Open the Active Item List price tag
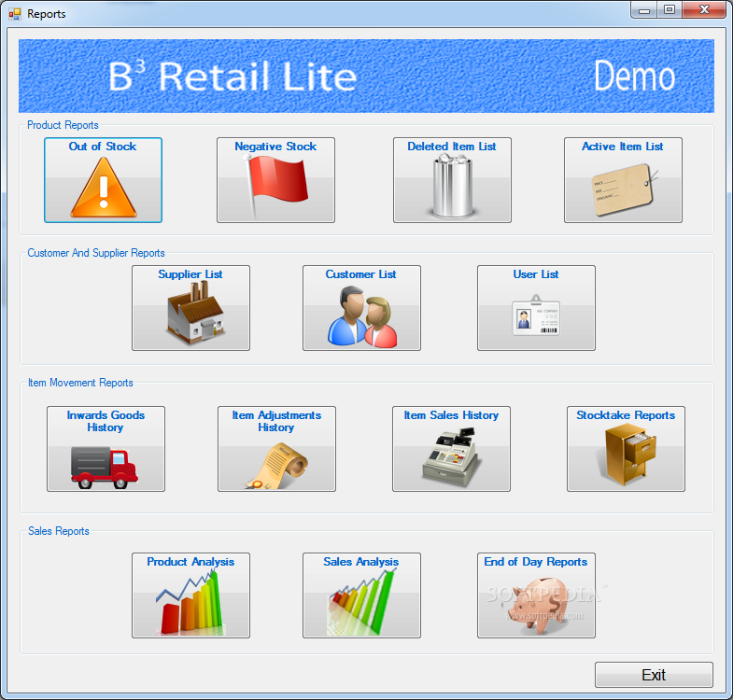This screenshot has width=733, height=700. pos(623,180)
